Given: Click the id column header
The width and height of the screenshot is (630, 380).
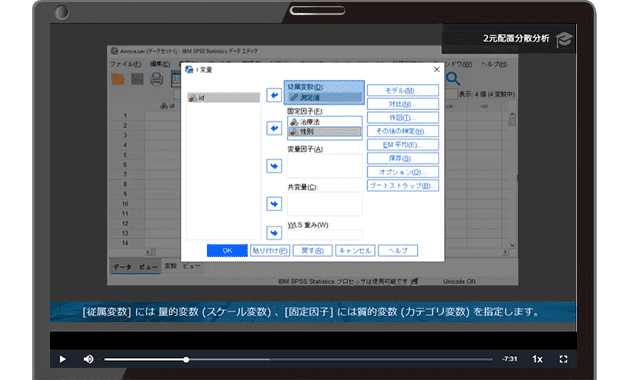Looking at the screenshot, I should point(167,106).
